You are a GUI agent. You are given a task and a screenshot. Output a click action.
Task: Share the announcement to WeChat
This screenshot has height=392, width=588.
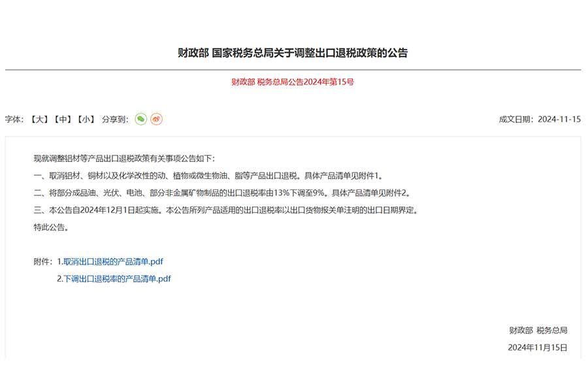[x=140, y=120]
